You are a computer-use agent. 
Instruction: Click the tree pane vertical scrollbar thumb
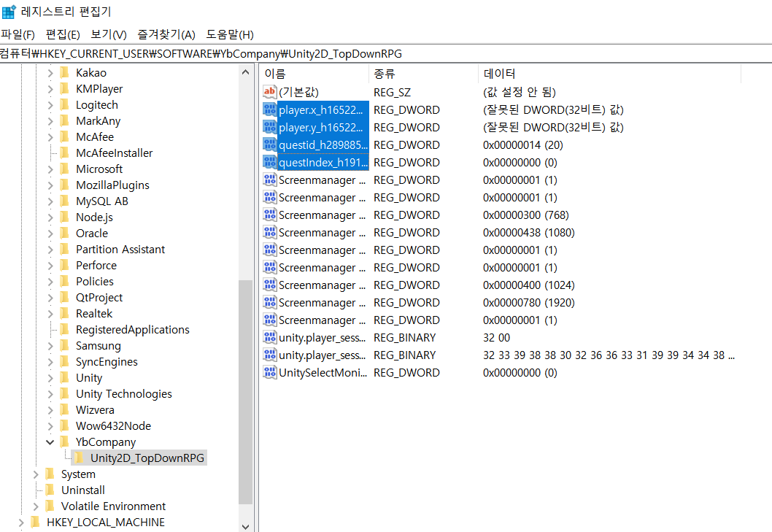tap(246, 392)
